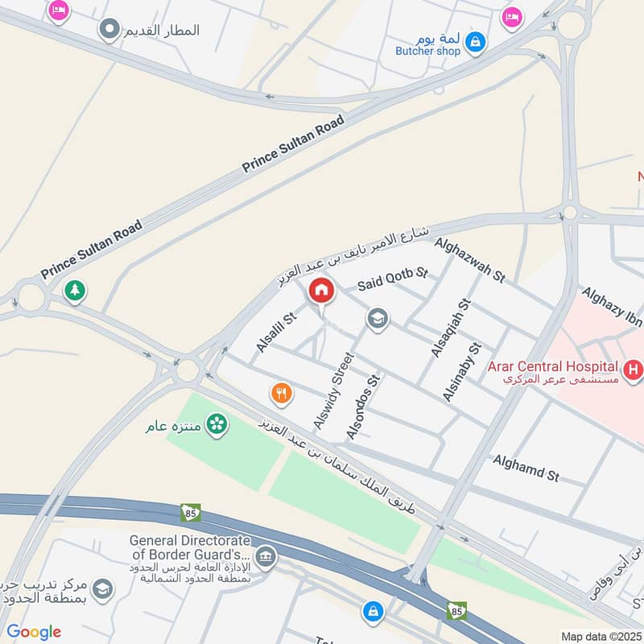The image size is (644, 644).
Task: Click the red home location marker
Action: (x=321, y=292)
